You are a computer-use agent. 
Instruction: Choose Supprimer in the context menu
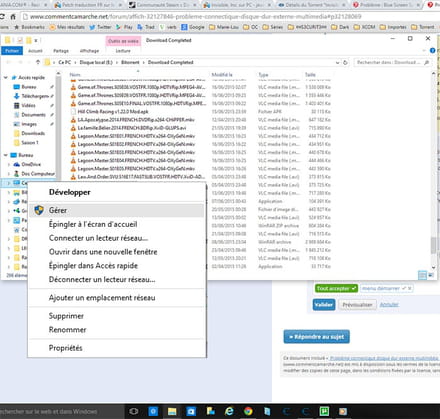point(116,316)
